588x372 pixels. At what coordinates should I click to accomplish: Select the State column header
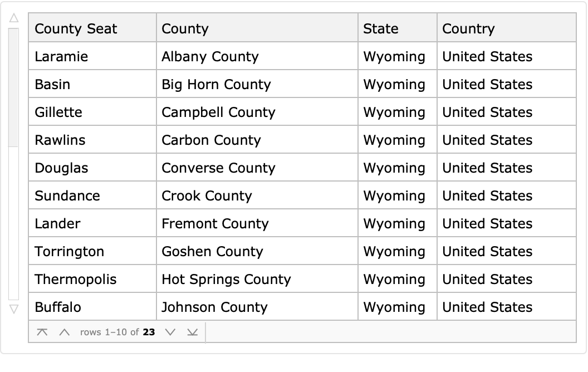(381, 29)
